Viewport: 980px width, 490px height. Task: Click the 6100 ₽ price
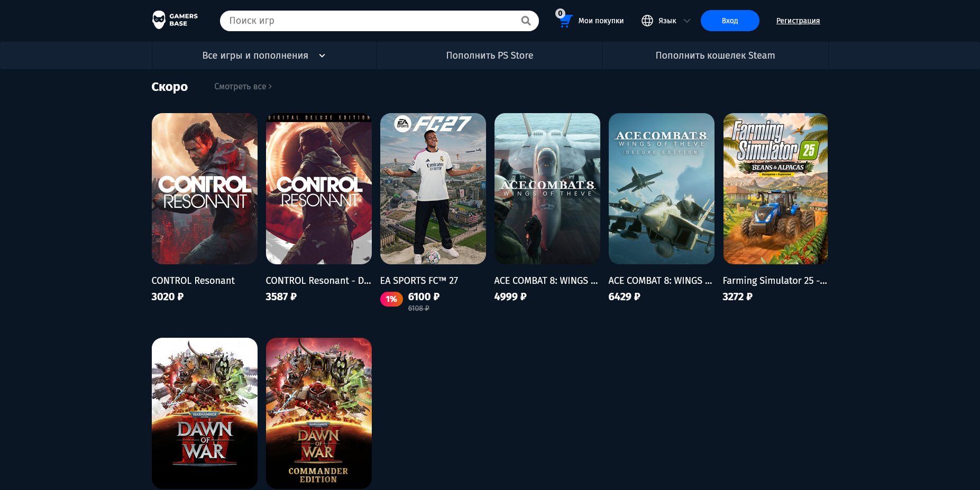coord(424,297)
